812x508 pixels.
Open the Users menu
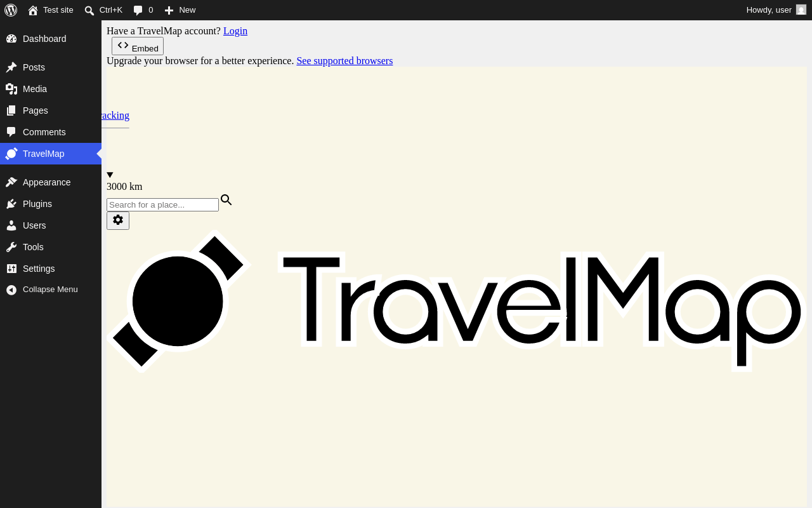(x=51, y=225)
